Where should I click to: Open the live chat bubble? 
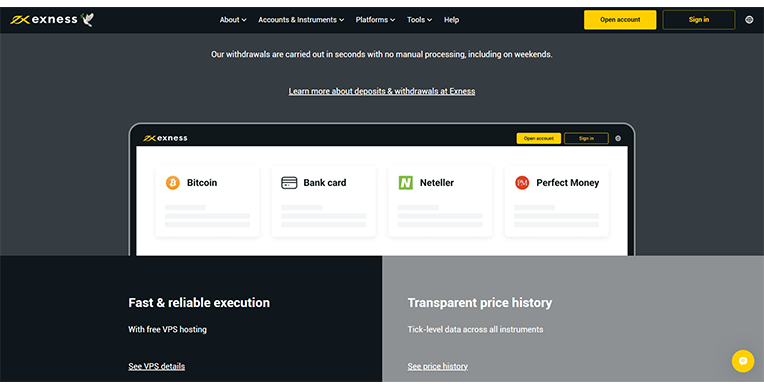click(x=743, y=361)
